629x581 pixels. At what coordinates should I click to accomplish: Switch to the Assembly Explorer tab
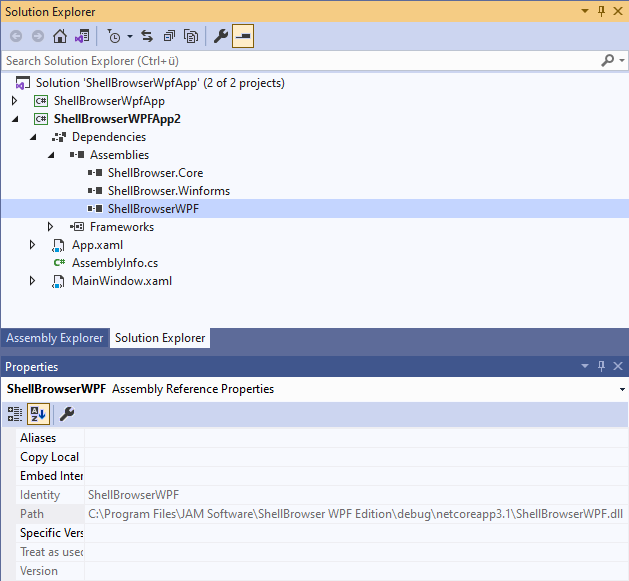pyautogui.click(x=55, y=338)
